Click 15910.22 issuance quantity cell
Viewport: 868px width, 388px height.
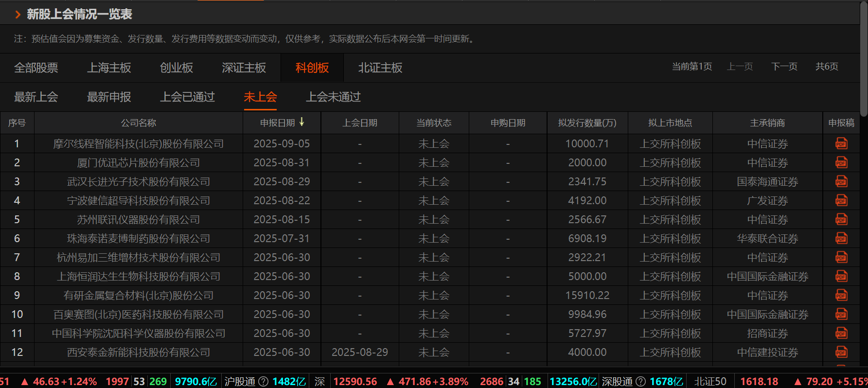pos(587,295)
